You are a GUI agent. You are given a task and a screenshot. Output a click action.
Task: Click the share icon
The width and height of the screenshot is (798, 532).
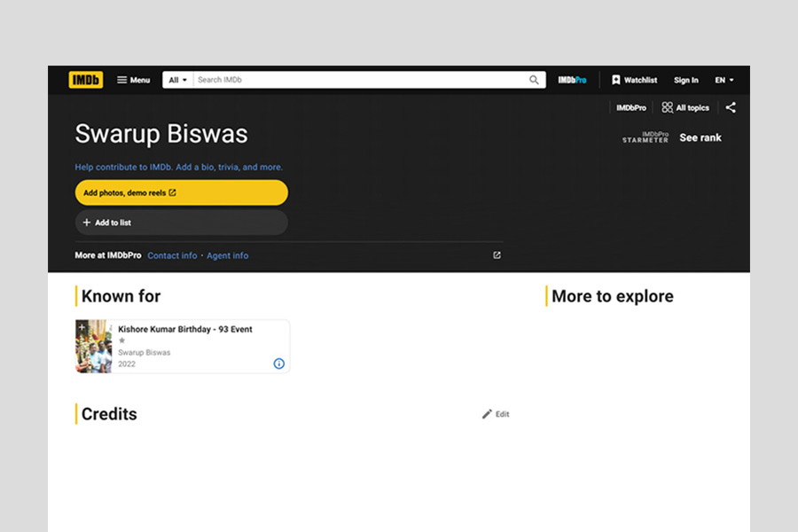point(731,107)
